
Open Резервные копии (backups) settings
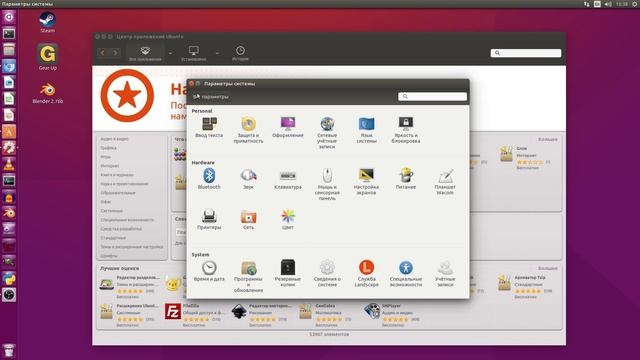[x=288, y=273]
